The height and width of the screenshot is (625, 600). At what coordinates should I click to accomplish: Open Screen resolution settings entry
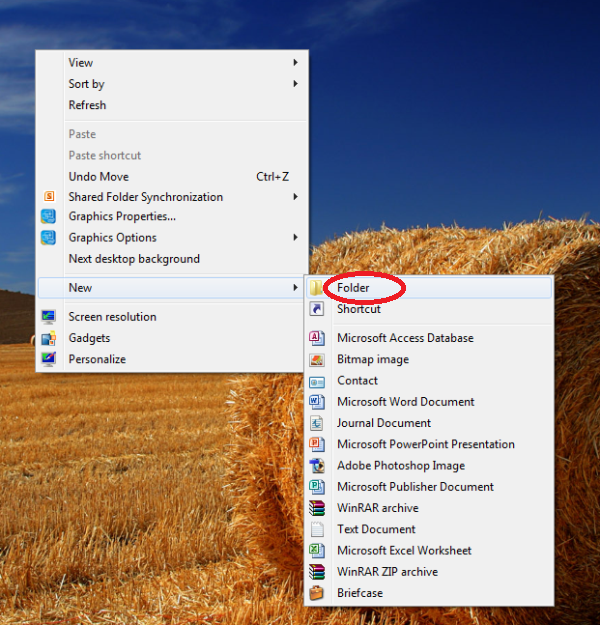pos(171,317)
